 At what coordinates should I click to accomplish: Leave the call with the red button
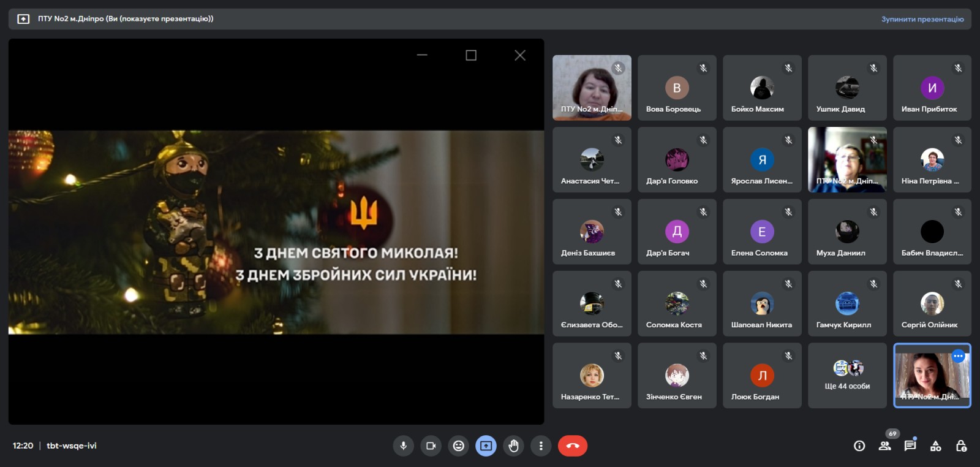point(573,446)
